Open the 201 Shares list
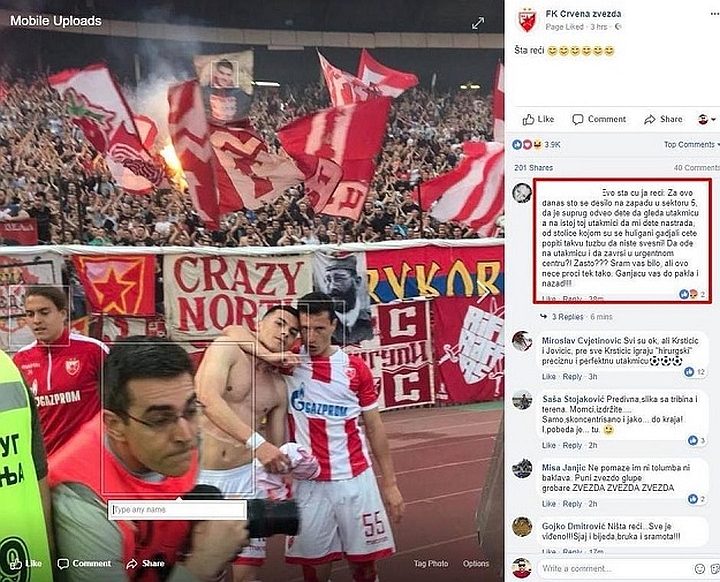Image resolution: width=720 pixels, height=582 pixels. (534, 168)
